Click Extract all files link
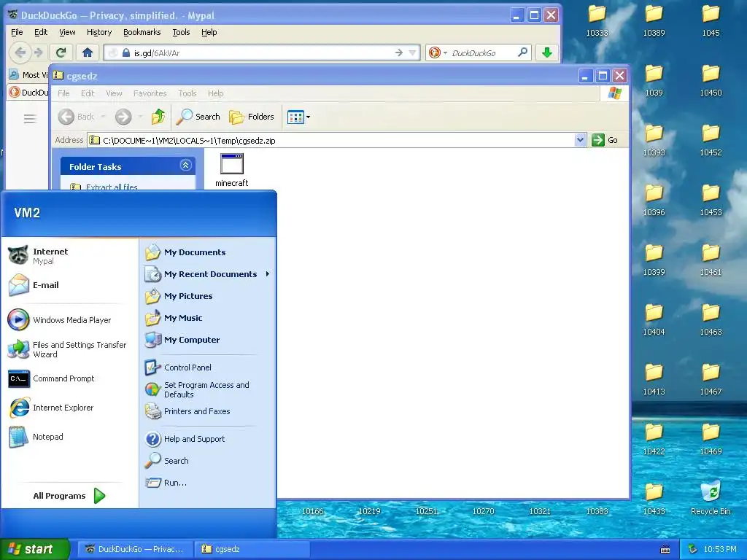The height and width of the screenshot is (560, 747). [112, 187]
